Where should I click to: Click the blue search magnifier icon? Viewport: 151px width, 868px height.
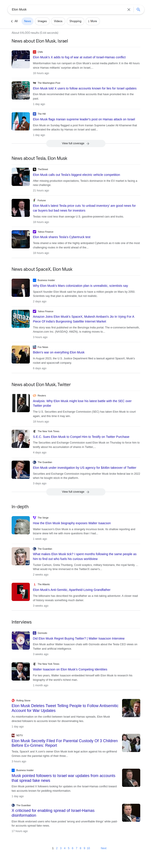click(138, 10)
